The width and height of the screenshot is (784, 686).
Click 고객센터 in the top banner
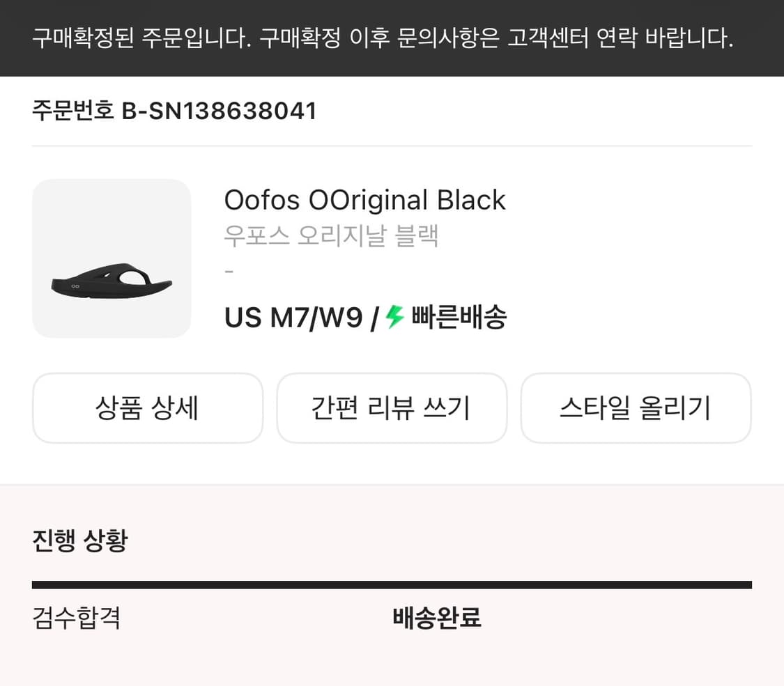pyautogui.click(x=546, y=38)
